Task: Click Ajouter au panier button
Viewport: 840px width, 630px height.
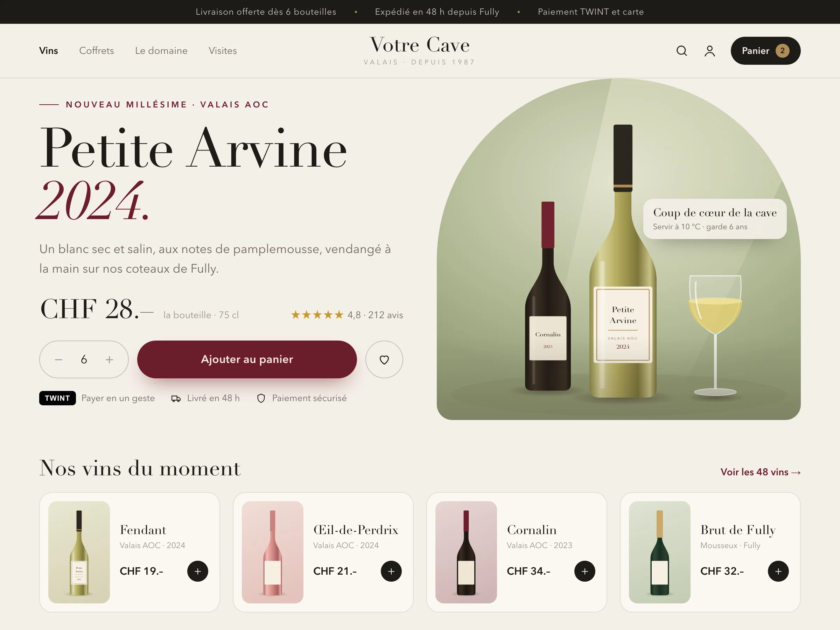Action: (x=247, y=359)
